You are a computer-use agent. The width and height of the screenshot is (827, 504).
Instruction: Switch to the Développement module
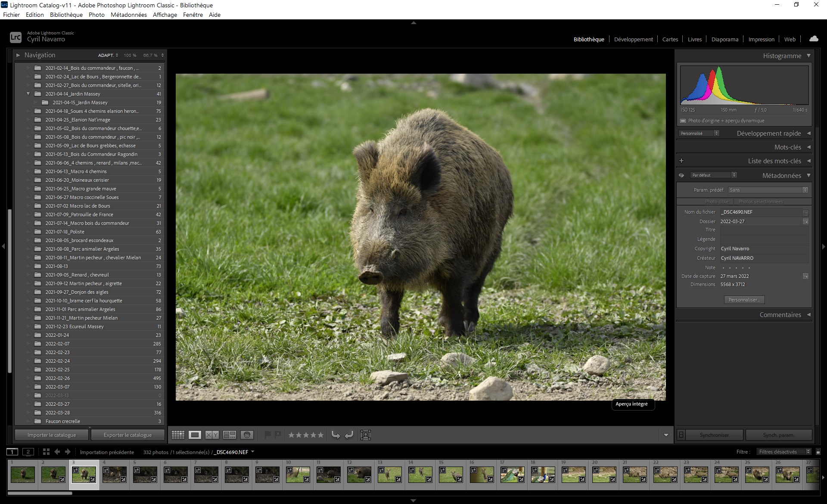pos(633,39)
